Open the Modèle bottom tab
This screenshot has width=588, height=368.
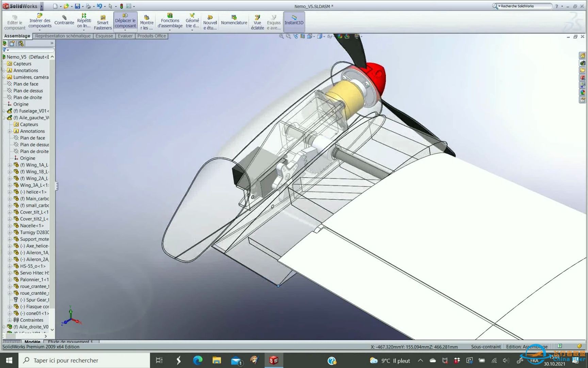click(x=32, y=341)
